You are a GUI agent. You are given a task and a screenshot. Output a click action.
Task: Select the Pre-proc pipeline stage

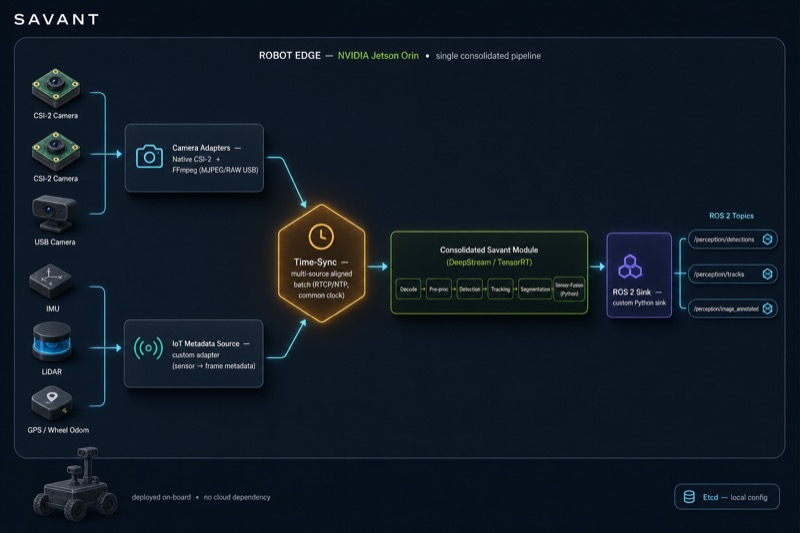(x=439, y=289)
